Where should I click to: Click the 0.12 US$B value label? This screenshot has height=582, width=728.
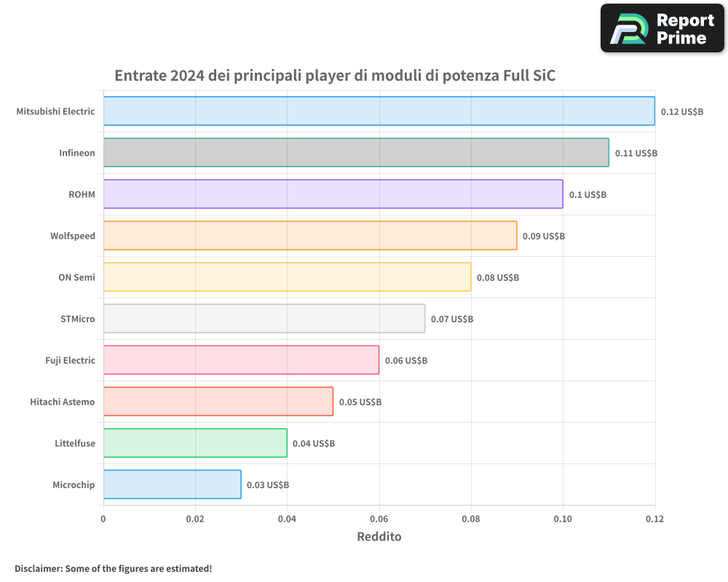pyautogui.click(x=682, y=112)
